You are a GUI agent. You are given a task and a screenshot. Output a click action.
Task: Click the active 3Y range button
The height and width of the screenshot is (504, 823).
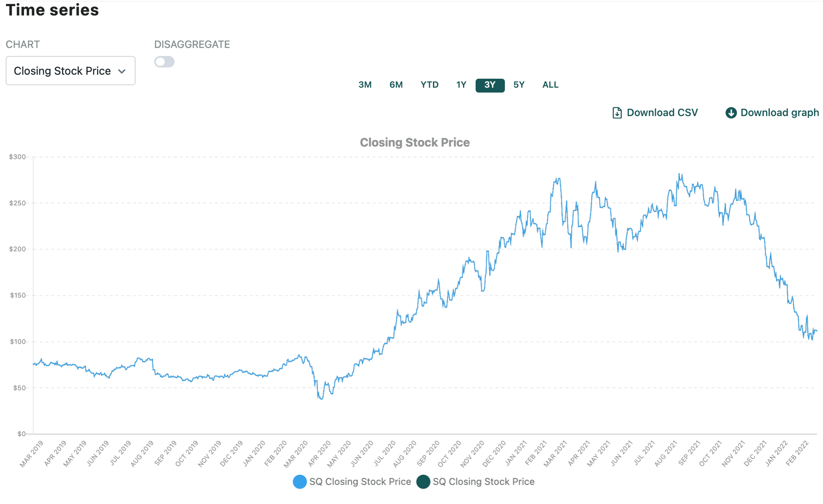pyautogui.click(x=490, y=85)
